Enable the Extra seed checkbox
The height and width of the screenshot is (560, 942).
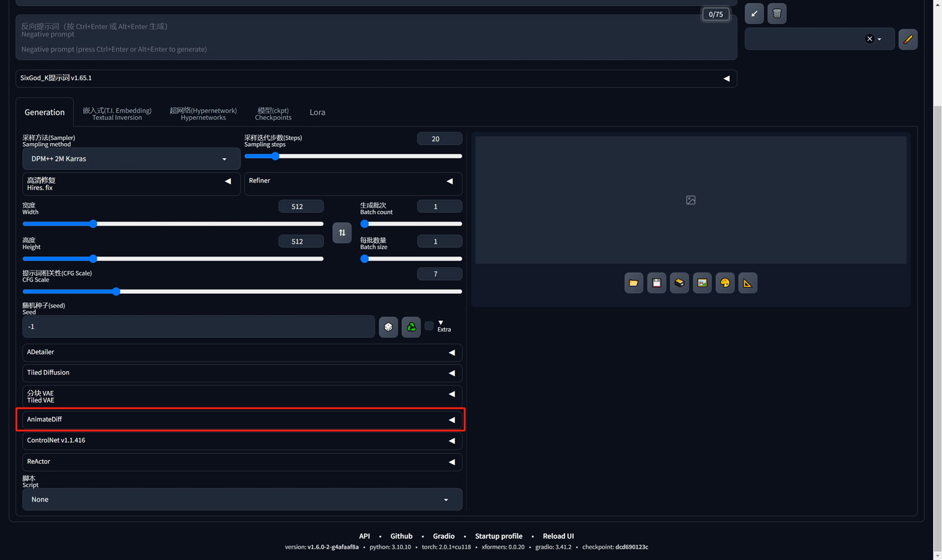tap(429, 326)
